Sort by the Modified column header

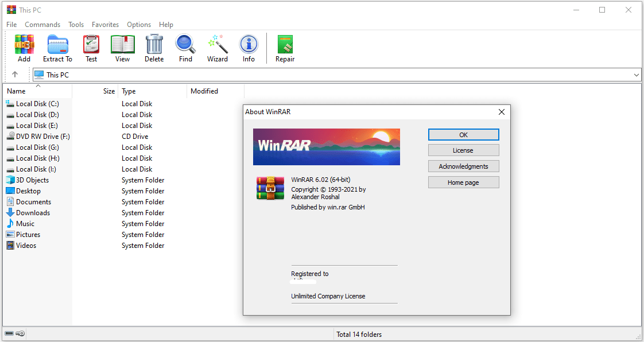(216, 91)
